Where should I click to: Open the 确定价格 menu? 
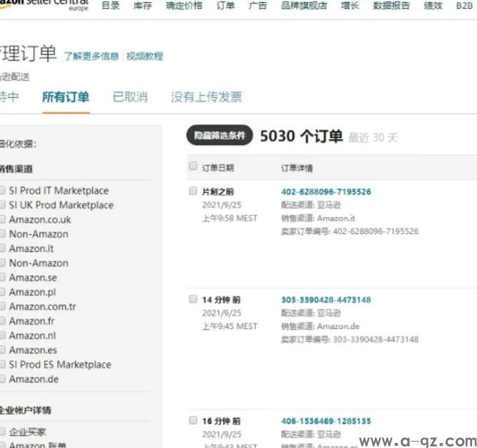pos(184,6)
